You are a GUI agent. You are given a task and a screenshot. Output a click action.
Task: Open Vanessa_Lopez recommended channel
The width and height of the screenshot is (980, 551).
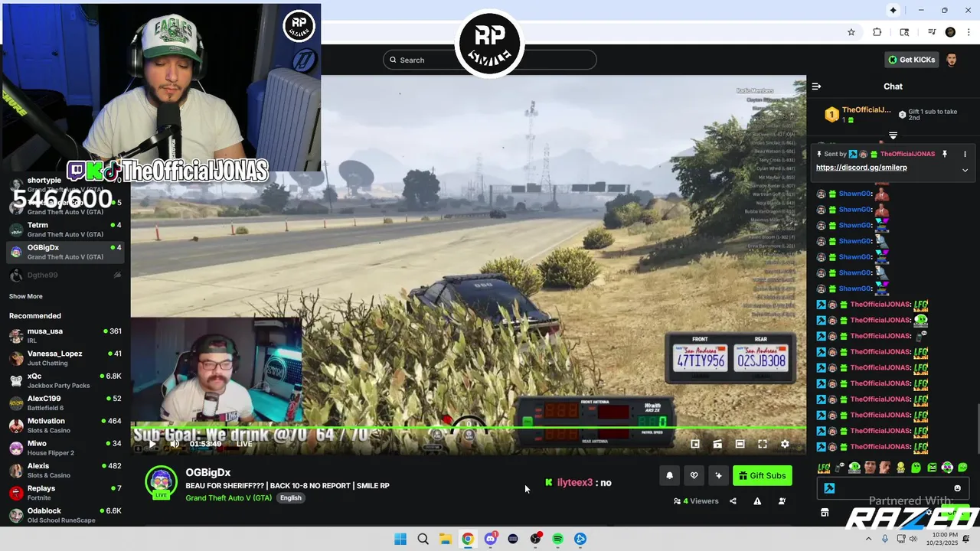(x=65, y=357)
